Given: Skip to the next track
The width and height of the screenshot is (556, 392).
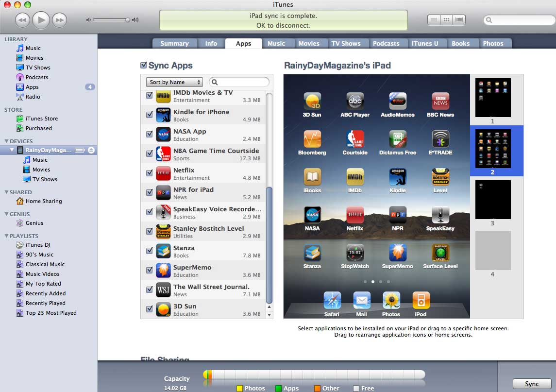Looking at the screenshot, I should tap(60, 20).
